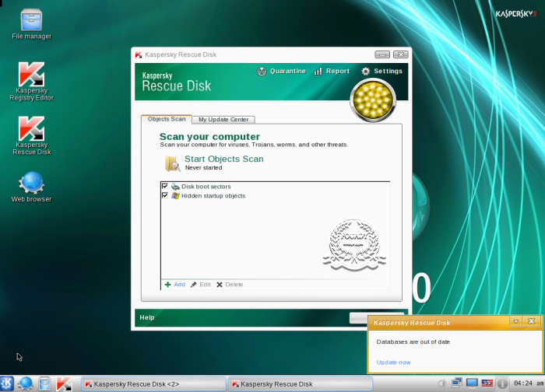Viewport: 545px width, 392px height.
Task: Click the yellow protection status indicator
Action: point(373,100)
